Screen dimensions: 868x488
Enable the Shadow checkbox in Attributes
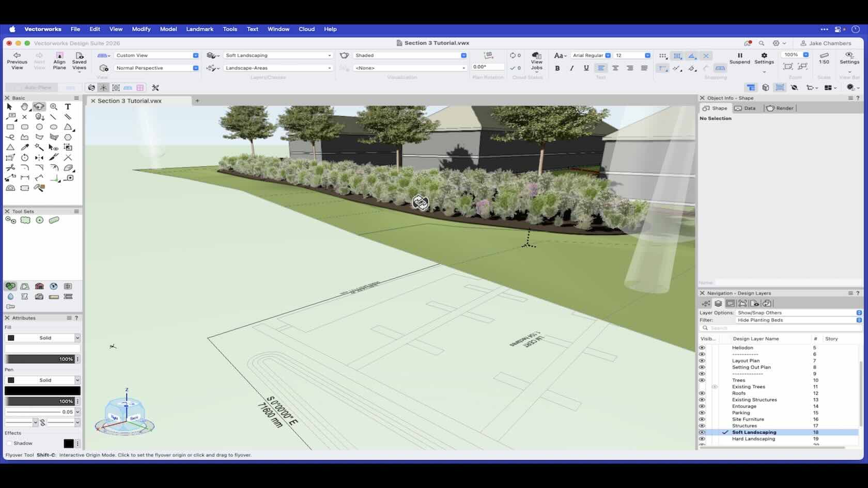(x=9, y=443)
